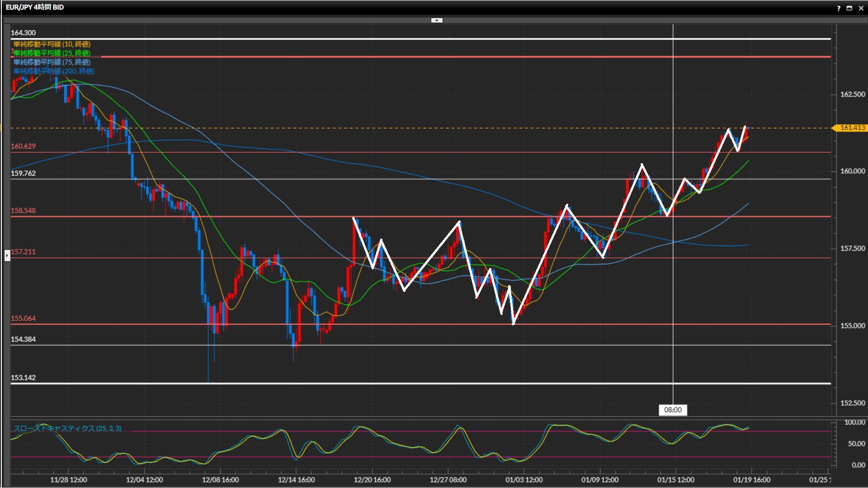The height and width of the screenshot is (488, 868).
Task: Select the 158.548 red resistance label
Action: [23, 211]
